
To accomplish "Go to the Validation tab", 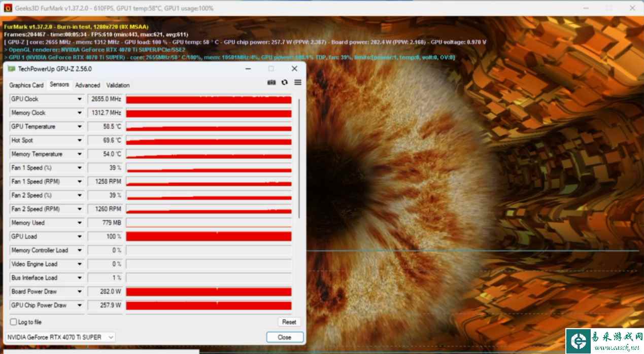I will tap(118, 85).
